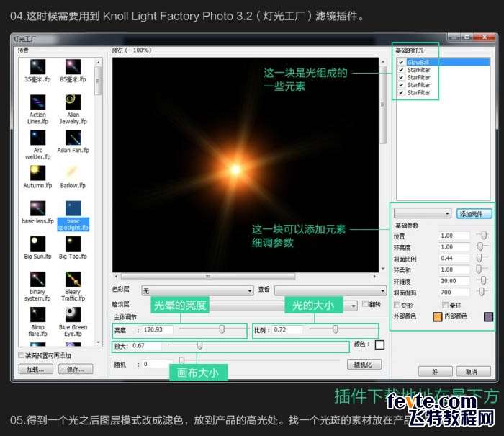
Task: Click the 斜面伽玛 field 700
Action: click(x=454, y=292)
